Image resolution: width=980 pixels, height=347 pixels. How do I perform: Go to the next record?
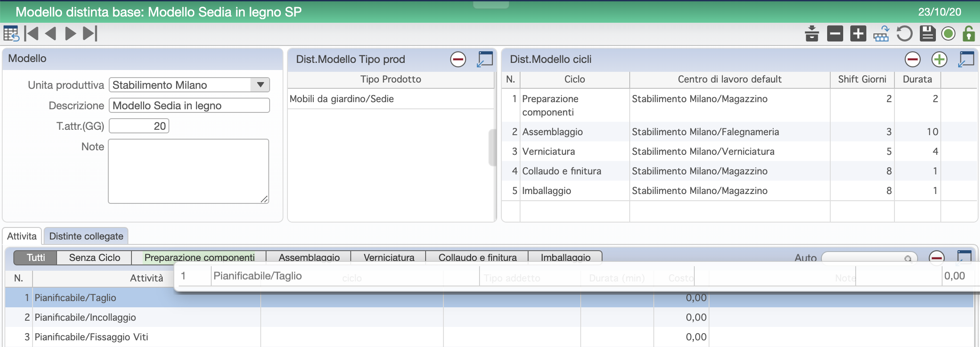pyautogui.click(x=70, y=33)
